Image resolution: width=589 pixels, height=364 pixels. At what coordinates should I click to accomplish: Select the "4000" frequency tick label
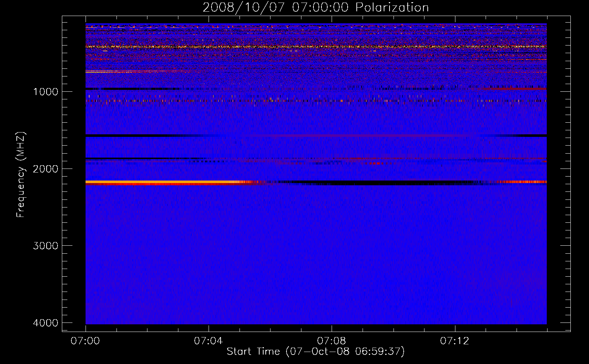pyautogui.click(x=46, y=323)
